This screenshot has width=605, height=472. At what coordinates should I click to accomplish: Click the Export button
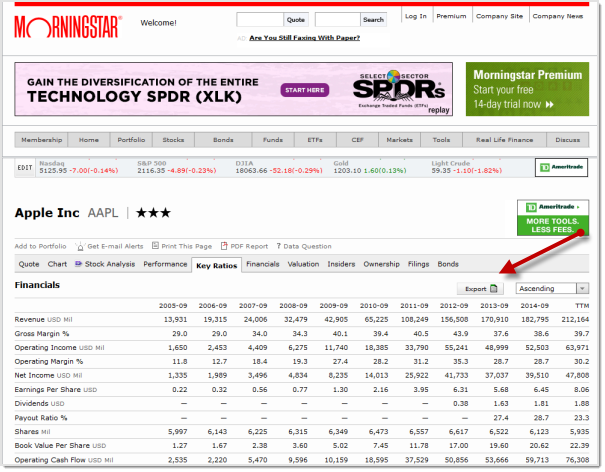pyautogui.click(x=480, y=289)
